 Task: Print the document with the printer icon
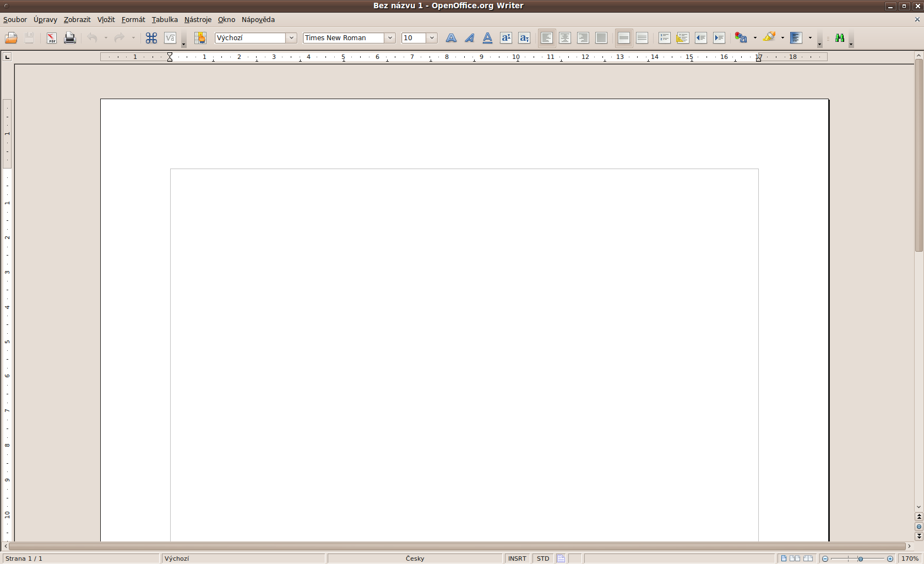pos(70,38)
